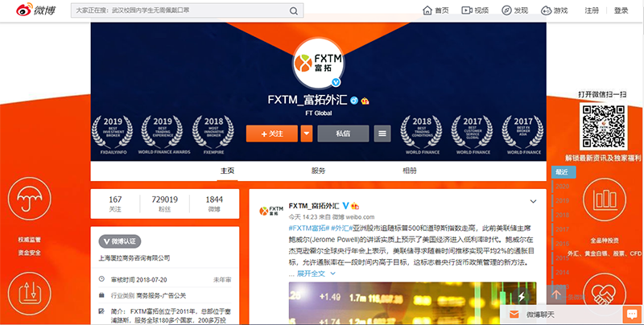Screen dimensions: 644x325
Task: Switch to the 相册 tab
Action: (410, 171)
